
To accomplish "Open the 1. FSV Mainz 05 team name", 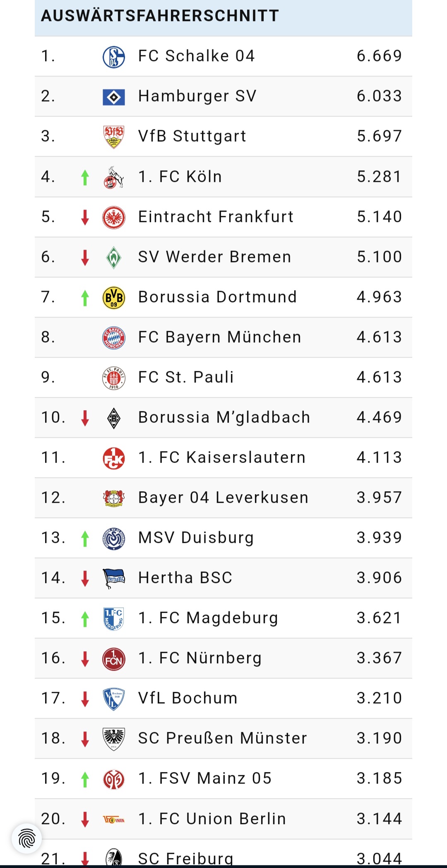I will 205,778.
